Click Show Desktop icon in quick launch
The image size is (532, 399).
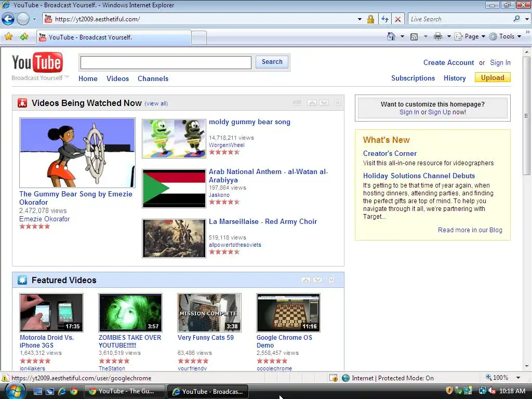point(37,392)
